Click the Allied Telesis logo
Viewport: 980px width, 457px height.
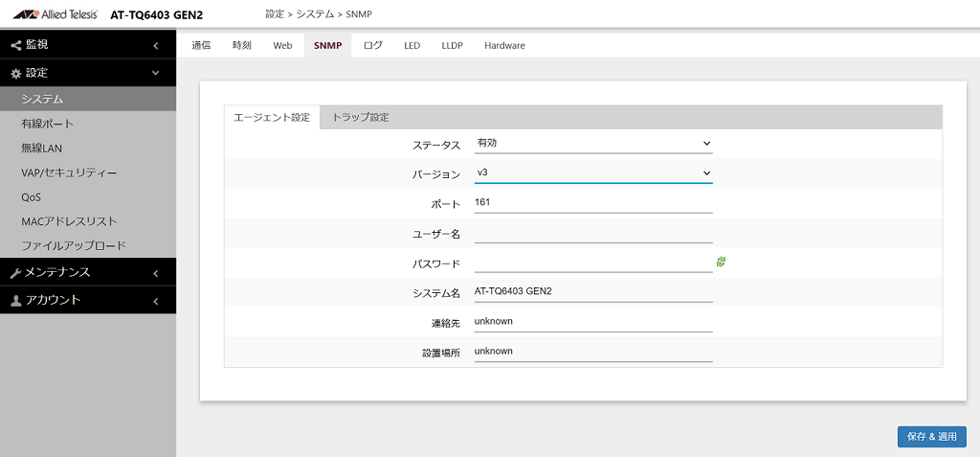[55, 13]
